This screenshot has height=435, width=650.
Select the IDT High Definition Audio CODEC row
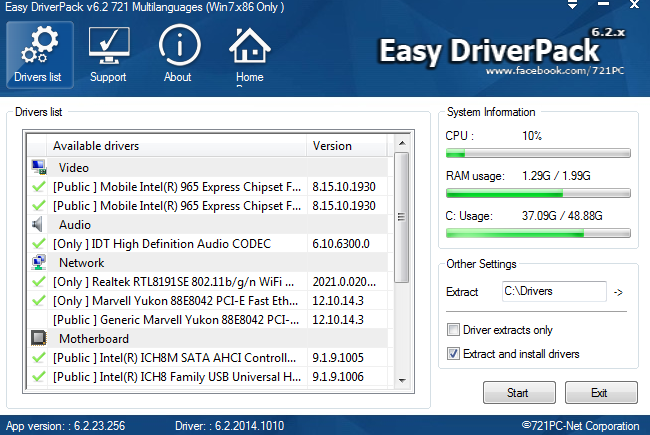(x=209, y=243)
